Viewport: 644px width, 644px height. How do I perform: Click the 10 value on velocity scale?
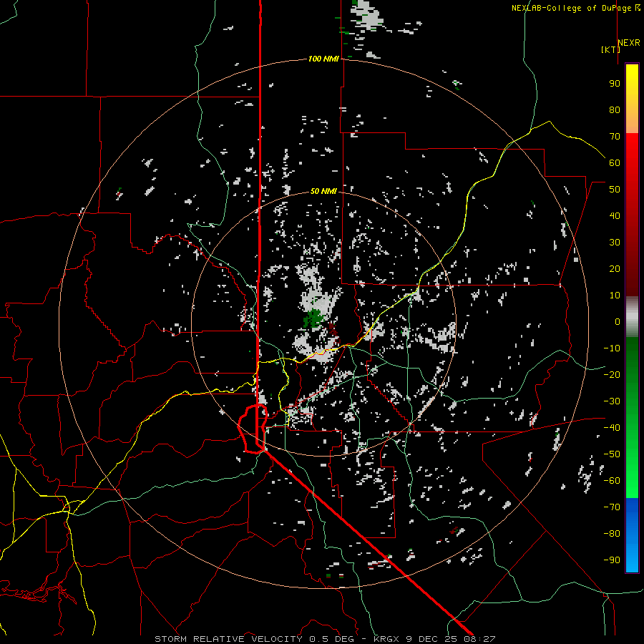click(x=615, y=296)
